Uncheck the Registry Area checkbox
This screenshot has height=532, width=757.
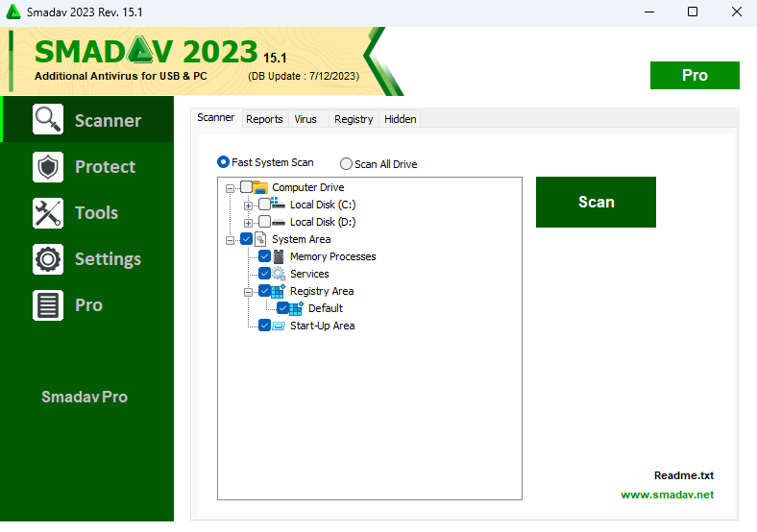(264, 291)
